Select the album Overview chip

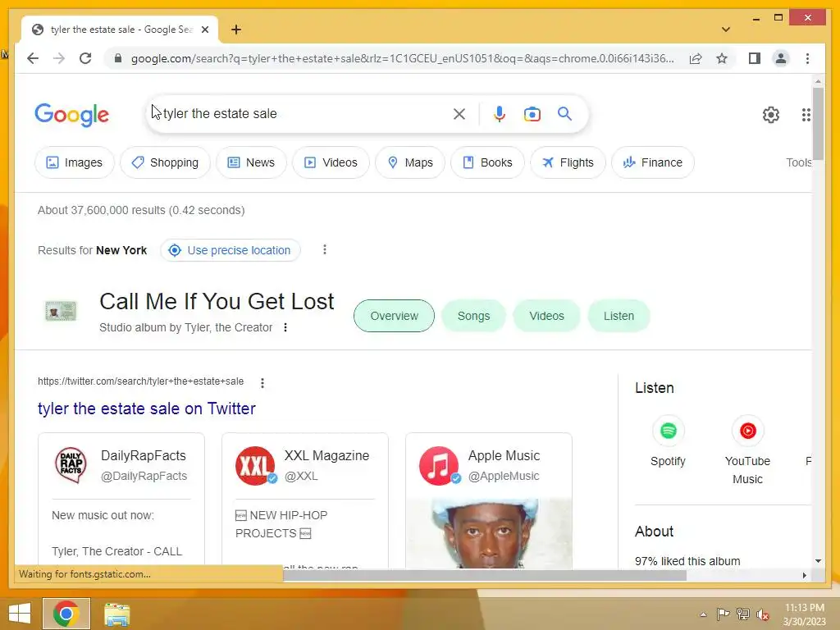[x=394, y=316]
